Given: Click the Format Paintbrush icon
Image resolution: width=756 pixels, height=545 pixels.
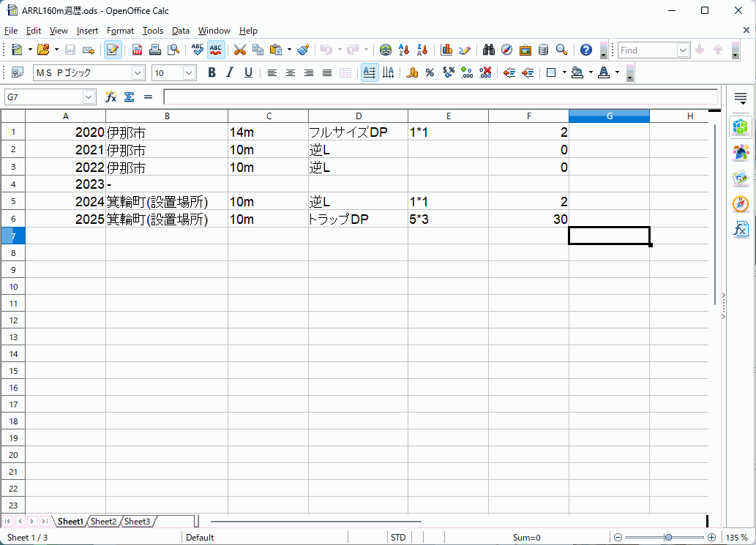Looking at the screenshot, I should pos(303,50).
